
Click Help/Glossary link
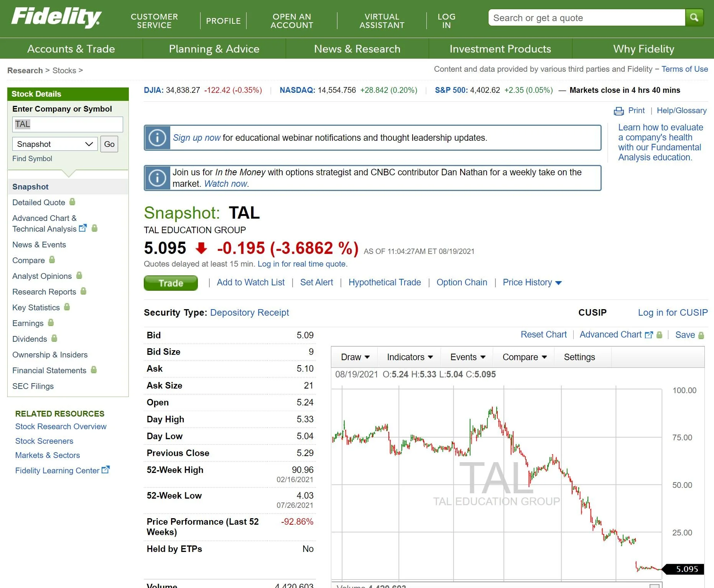point(681,110)
